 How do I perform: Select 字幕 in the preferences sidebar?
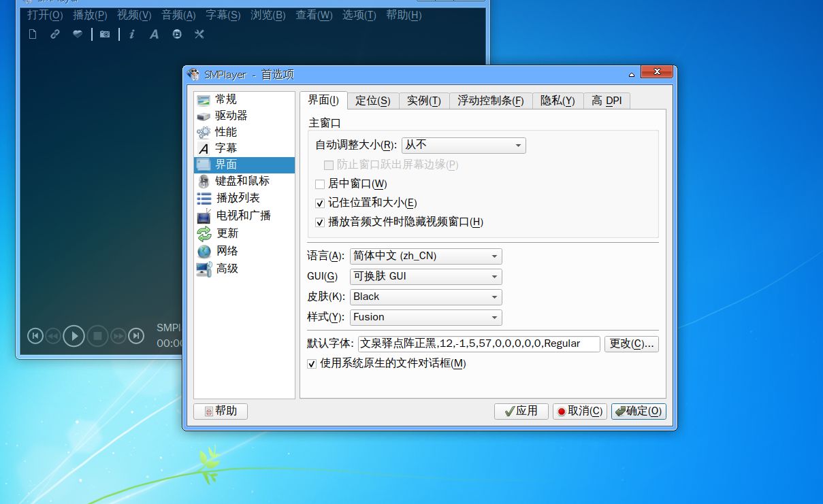[x=244, y=148]
